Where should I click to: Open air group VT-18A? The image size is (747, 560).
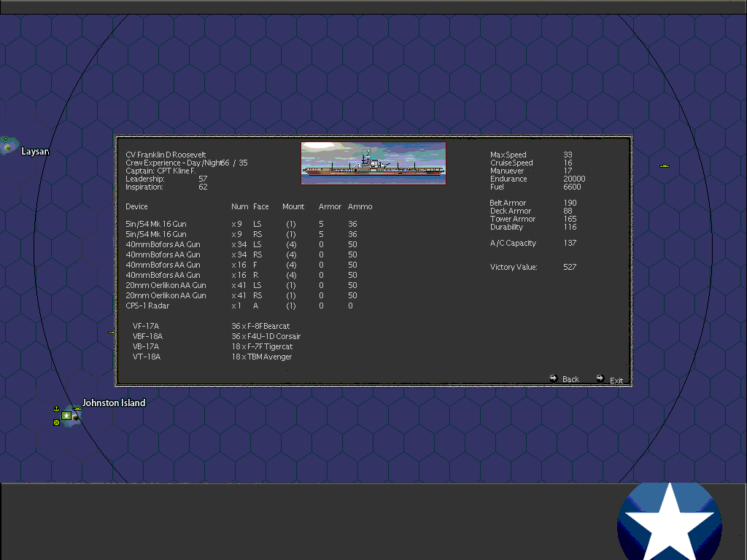(x=146, y=357)
